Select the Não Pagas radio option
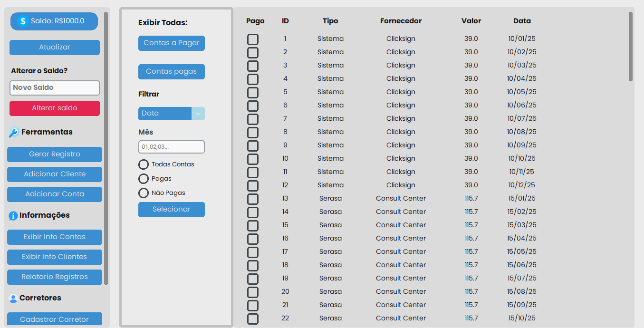Viewport: 644px width, 328px height. 144,193
